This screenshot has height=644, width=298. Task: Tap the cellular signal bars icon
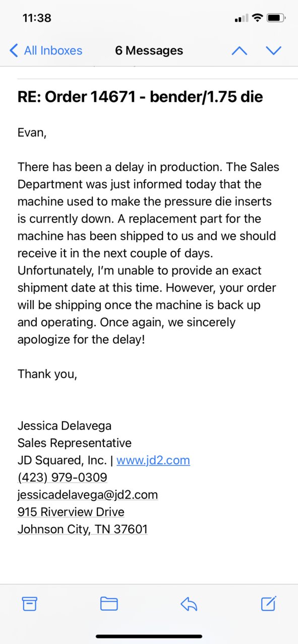(242, 19)
